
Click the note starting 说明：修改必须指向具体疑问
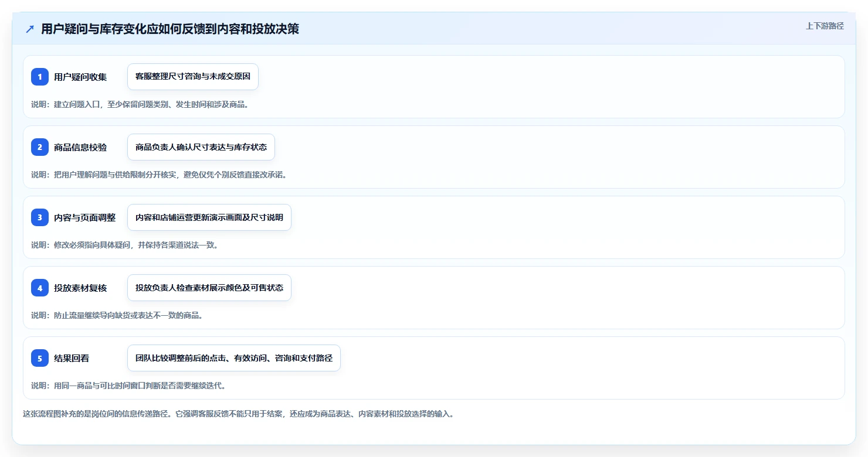click(x=124, y=245)
